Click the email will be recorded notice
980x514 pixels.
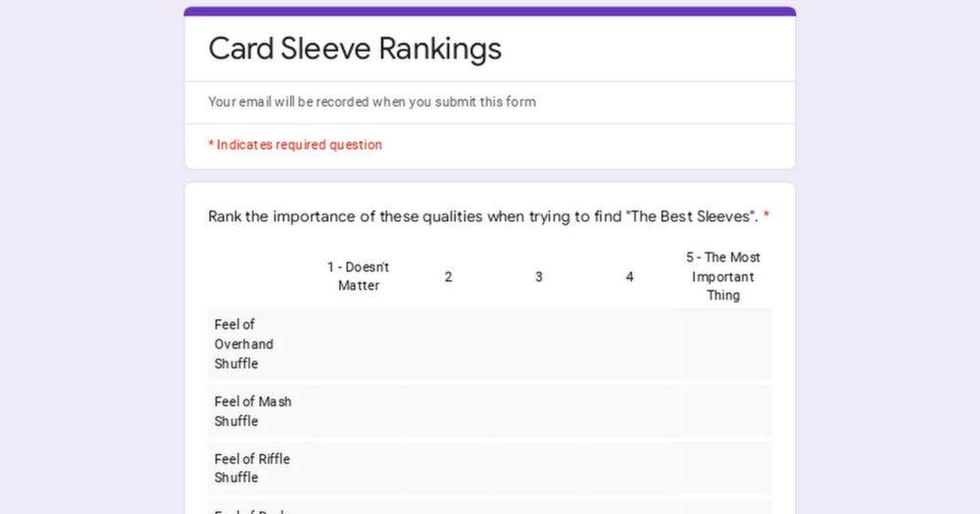pos(371,102)
